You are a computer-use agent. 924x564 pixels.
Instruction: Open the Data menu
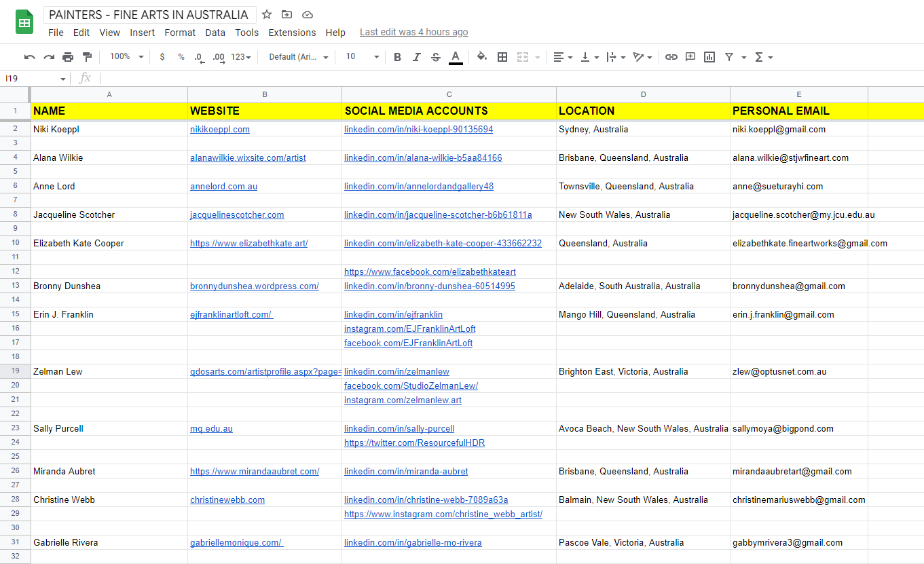pos(215,33)
